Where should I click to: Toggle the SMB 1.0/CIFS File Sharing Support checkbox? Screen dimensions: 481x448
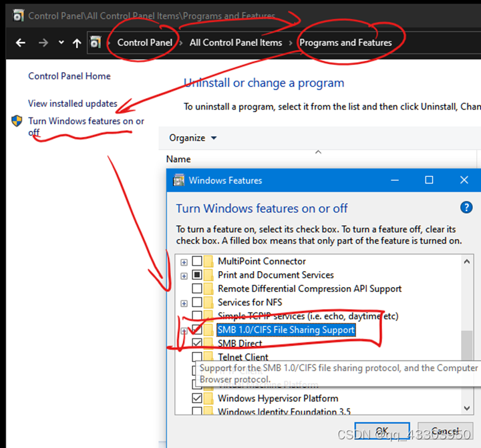197,330
